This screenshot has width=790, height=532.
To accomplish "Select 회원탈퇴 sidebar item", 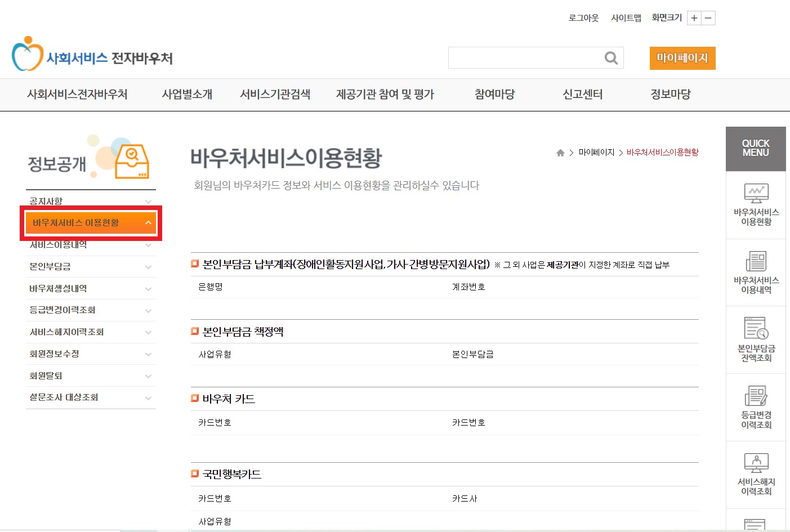I will pos(91,376).
